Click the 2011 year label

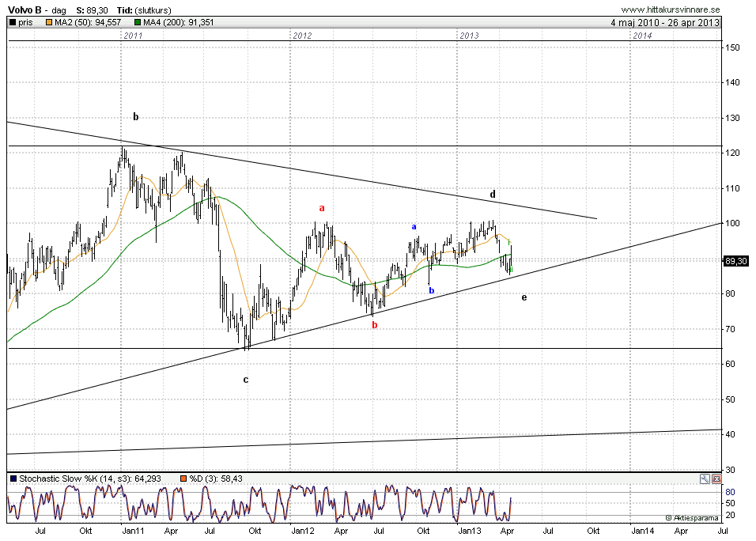point(133,36)
